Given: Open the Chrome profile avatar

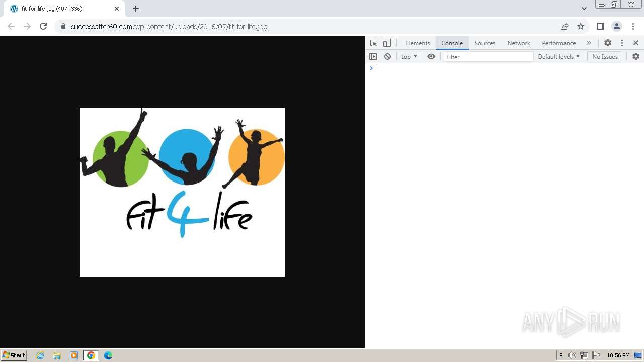Looking at the screenshot, I should (x=617, y=26).
